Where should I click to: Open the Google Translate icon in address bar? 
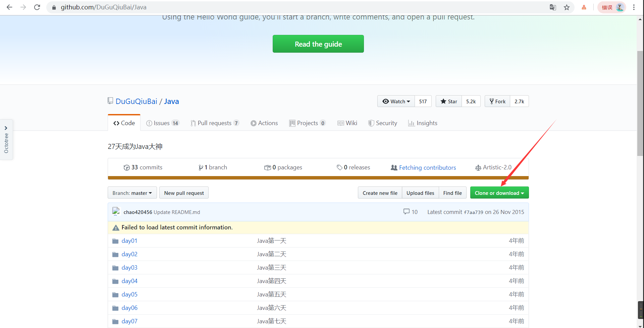pos(553,7)
